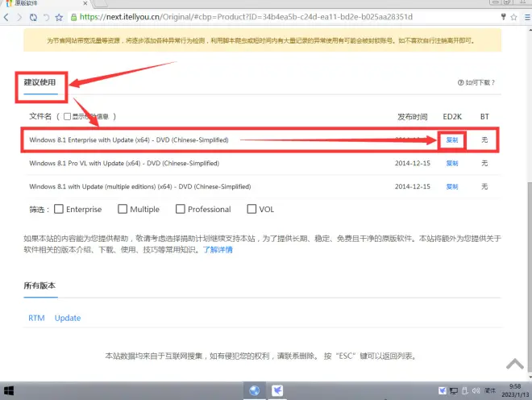Click the yellow notice banner text
This screenshot has height=400, width=532.
coord(260,41)
